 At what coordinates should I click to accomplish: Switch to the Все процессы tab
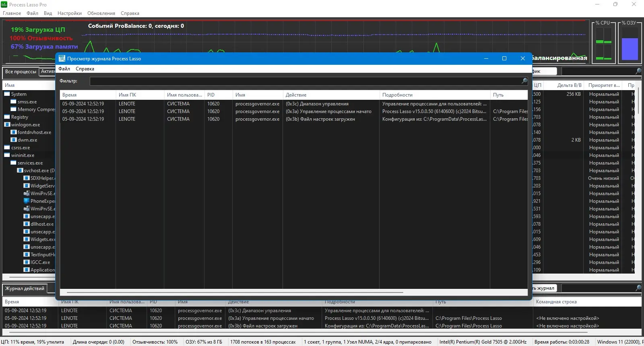[21, 72]
